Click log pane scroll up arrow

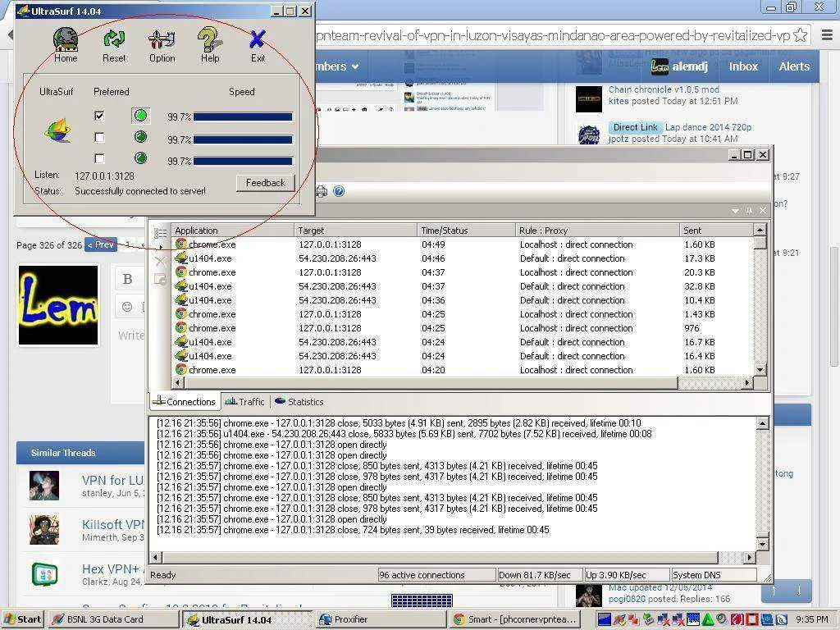762,424
